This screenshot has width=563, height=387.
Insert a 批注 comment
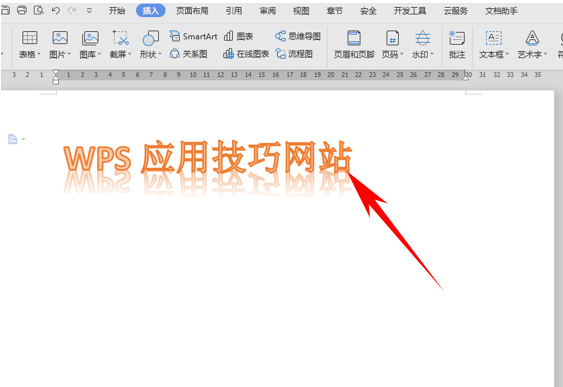[457, 44]
